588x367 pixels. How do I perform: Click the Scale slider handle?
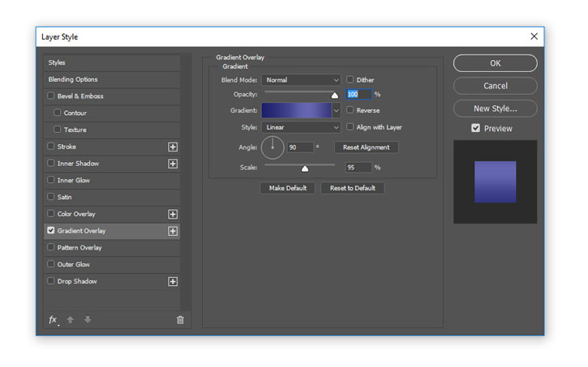(x=305, y=169)
